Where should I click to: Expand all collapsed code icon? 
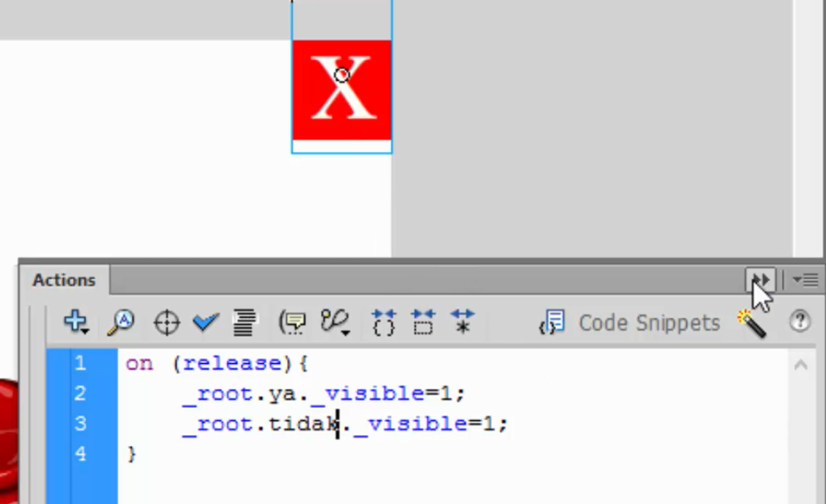[x=463, y=322]
